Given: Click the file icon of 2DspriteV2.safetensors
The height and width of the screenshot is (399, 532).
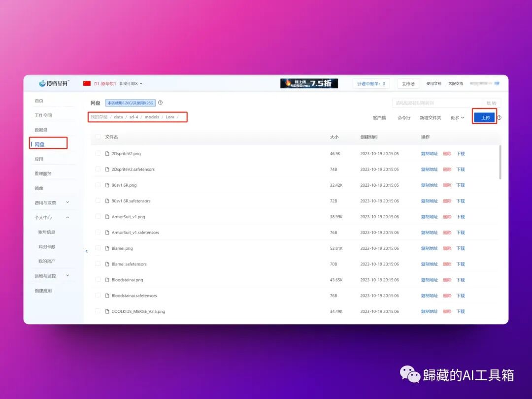Looking at the screenshot, I should coord(107,169).
